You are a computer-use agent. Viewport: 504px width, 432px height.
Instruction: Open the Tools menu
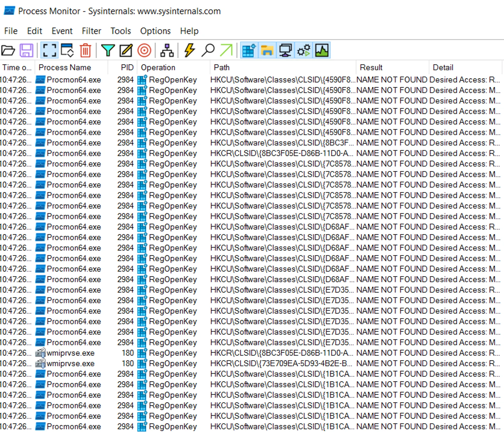coord(121,31)
